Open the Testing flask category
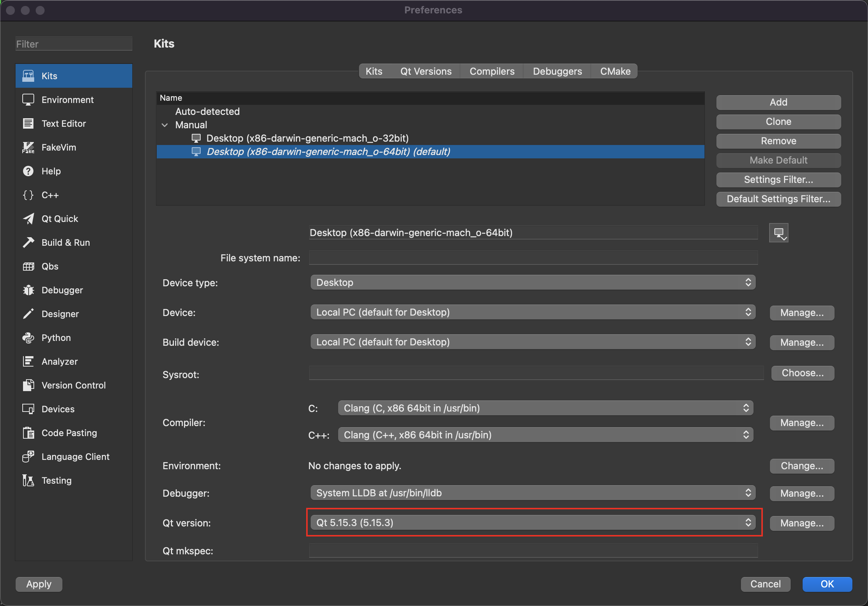This screenshot has width=868, height=606. pyautogui.click(x=28, y=480)
